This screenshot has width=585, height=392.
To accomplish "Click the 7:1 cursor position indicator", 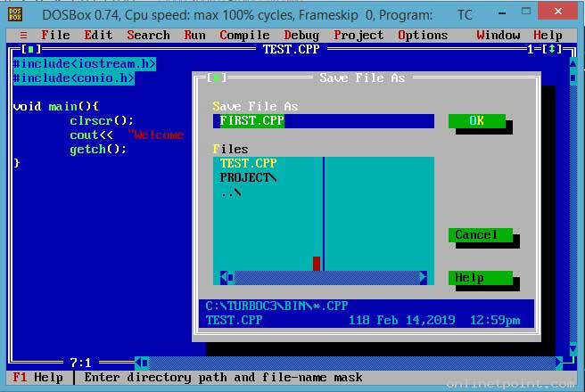I will [x=80, y=363].
